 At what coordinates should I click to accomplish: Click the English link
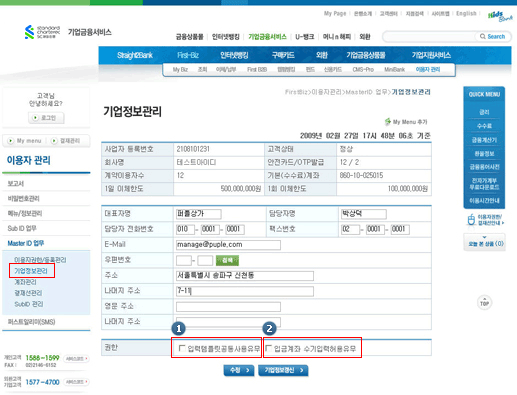[x=466, y=13]
